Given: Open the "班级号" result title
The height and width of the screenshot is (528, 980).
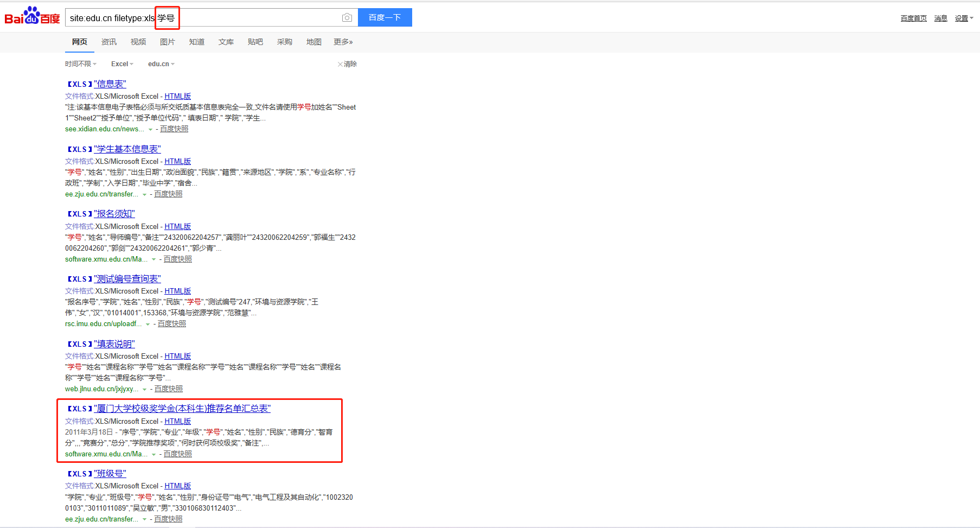Looking at the screenshot, I should tap(110, 474).
